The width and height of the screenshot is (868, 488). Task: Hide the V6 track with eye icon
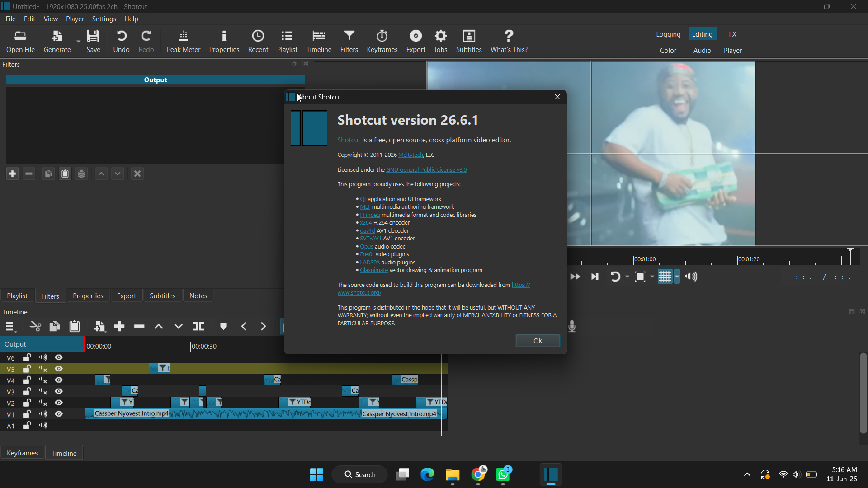pyautogui.click(x=59, y=357)
